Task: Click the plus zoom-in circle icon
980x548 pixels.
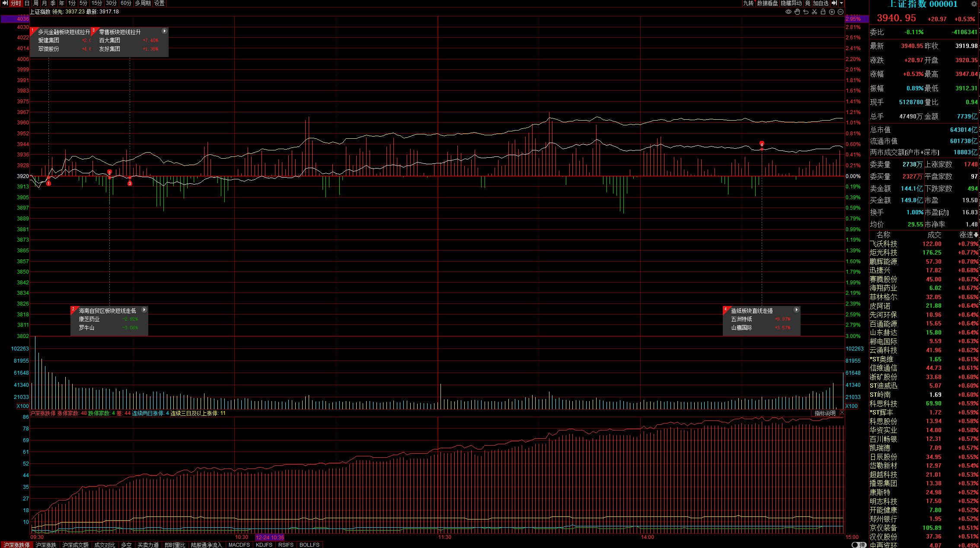Action: tap(832, 12)
